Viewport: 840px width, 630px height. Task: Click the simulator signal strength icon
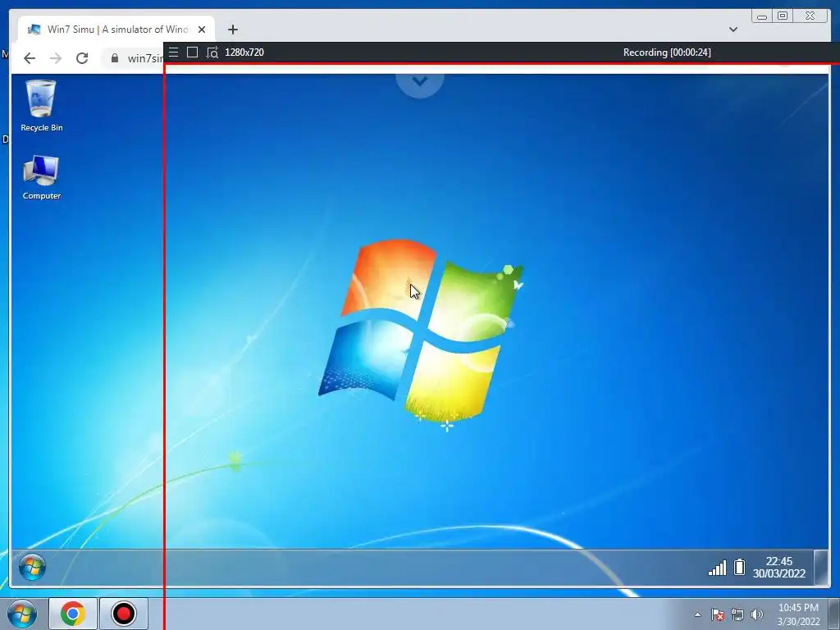717,568
